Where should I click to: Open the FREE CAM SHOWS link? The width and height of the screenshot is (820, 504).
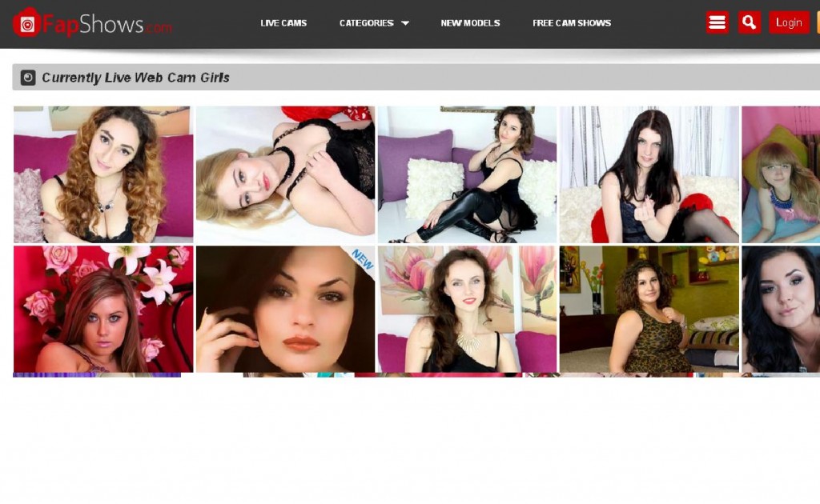pos(572,23)
